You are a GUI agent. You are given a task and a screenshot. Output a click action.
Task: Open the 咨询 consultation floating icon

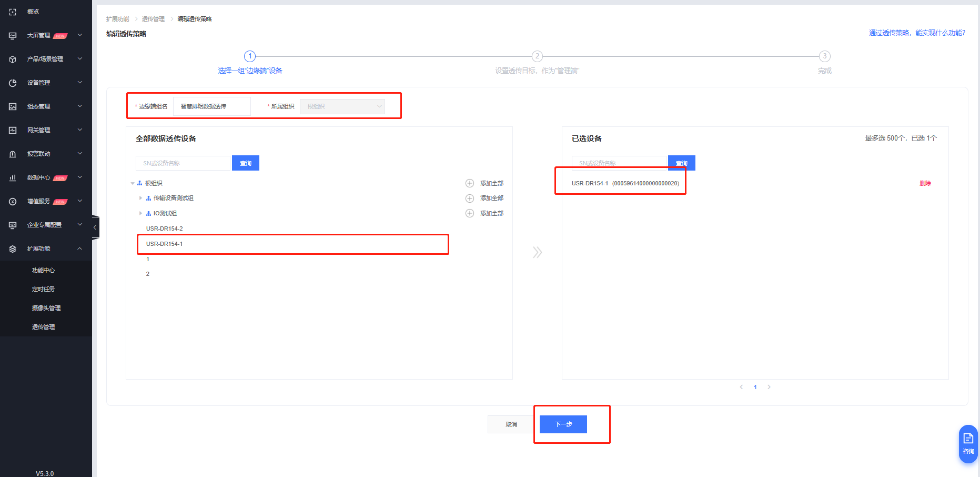click(x=968, y=443)
